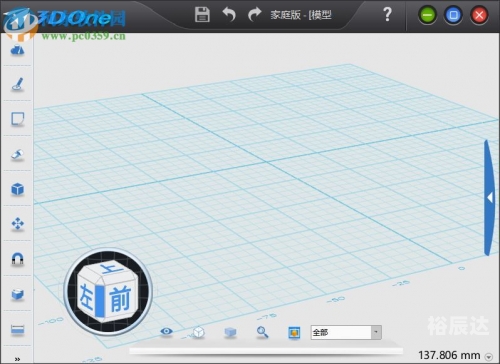Viewport: 500px width, 364px height.
Task: Undo the last action arrow
Action: point(229,15)
